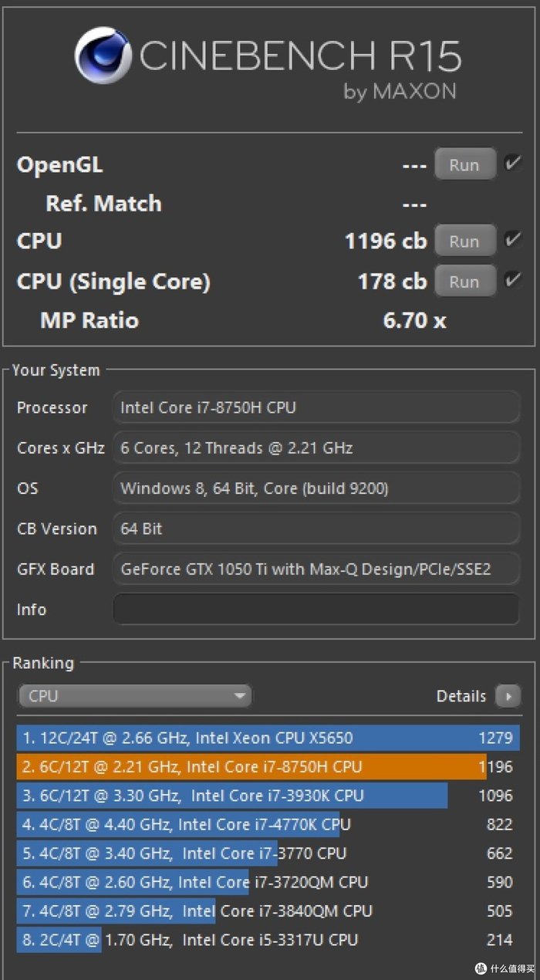Select the GFX Board field
The image size is (540, 980).
316,569
